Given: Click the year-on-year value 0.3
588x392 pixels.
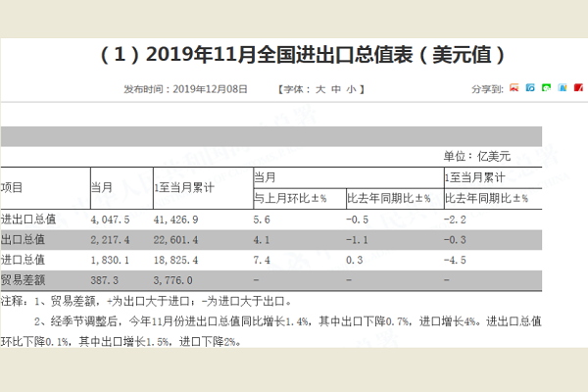Looking at the screenshot, I should click(x=355, y=260).
